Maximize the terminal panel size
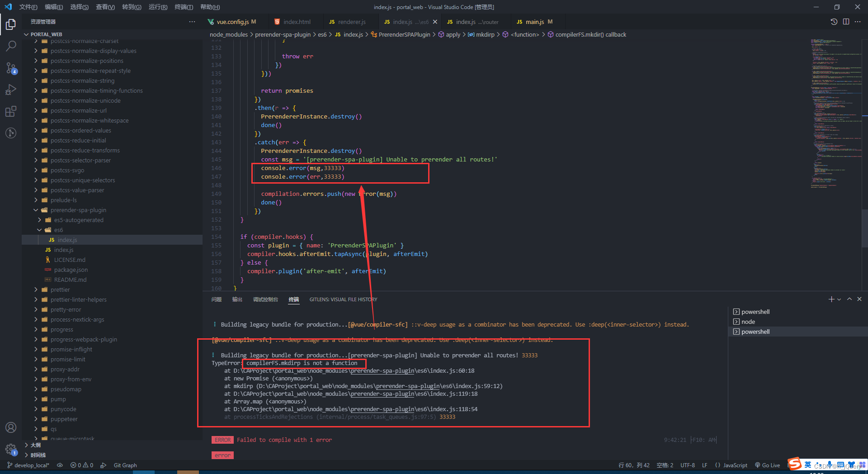The width and height of the screenshot is (868, 474). [849, 299]
